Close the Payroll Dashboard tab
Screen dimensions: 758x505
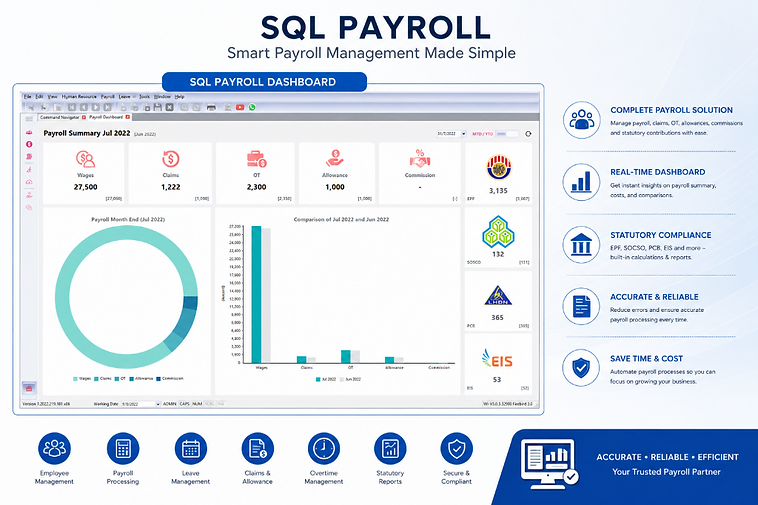click(128, 117)
